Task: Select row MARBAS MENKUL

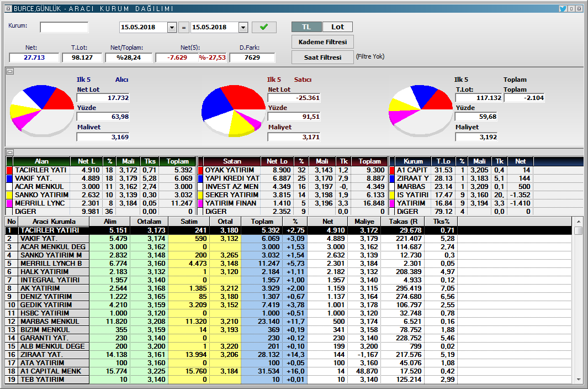Action: [x=289, y=321]
